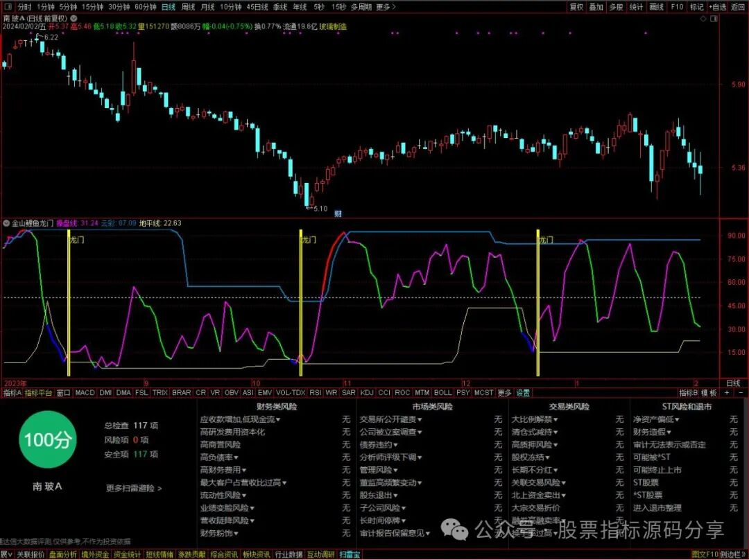Click the 标记 mark button
Screen dimensions: 749x560
pyautogui.click(x=697, y=7)
